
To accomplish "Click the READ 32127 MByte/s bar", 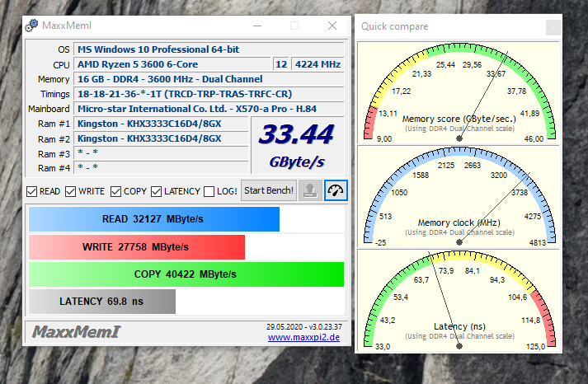I will point(154,219).
